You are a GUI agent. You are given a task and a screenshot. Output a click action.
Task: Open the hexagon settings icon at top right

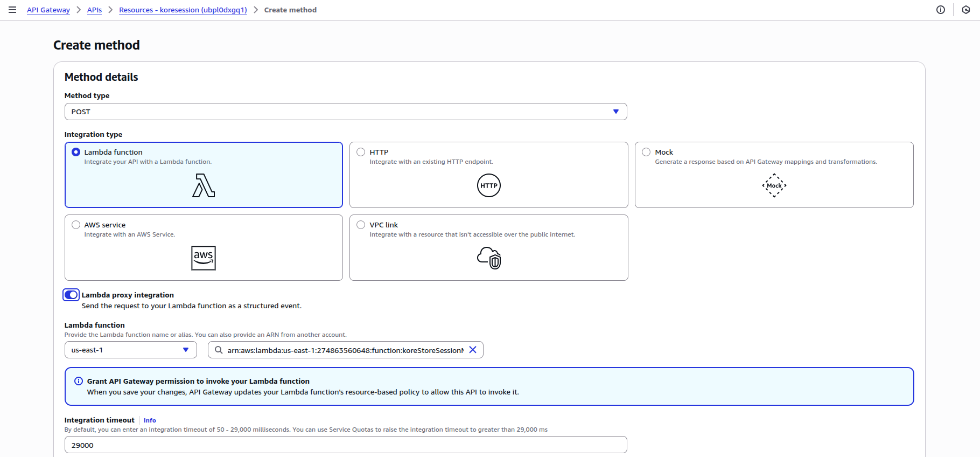pyautogui.click(x=966, y=10)
